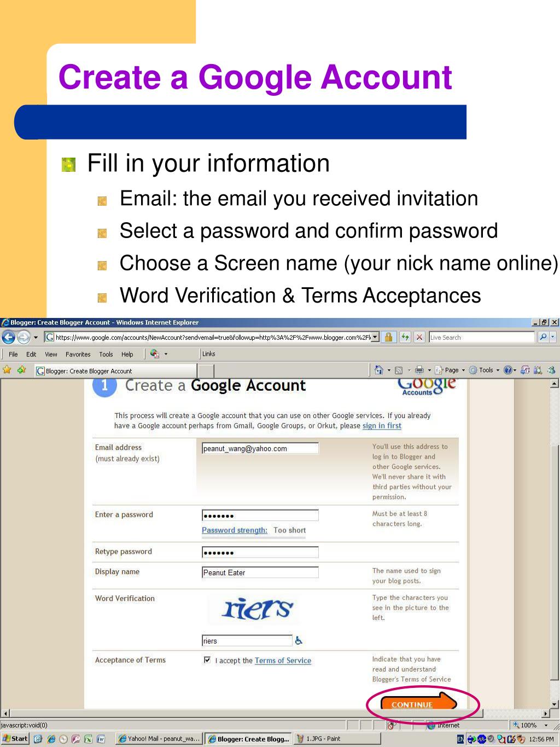560x747 pixels.
Task: Click the Favorites Center star icon
Action: (7, 370)
